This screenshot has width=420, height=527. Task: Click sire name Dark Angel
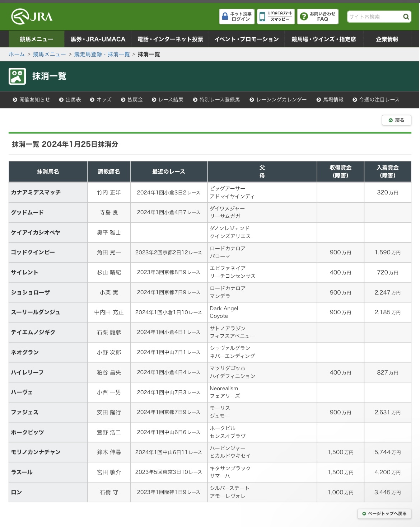(224, 309)
